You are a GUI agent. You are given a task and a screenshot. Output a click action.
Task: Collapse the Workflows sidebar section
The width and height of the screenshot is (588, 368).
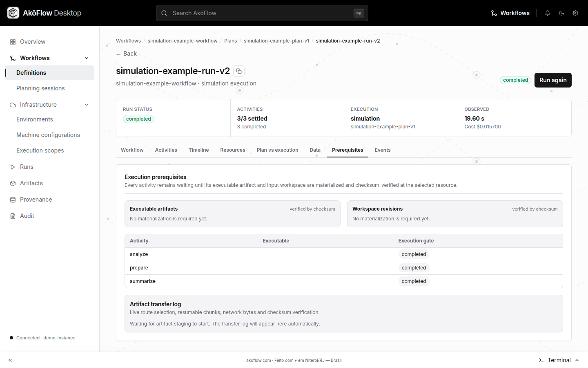[x=87, y=58]
